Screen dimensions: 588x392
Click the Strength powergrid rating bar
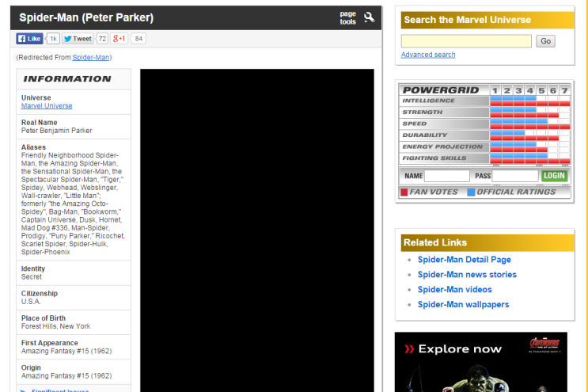coord(530,112)
